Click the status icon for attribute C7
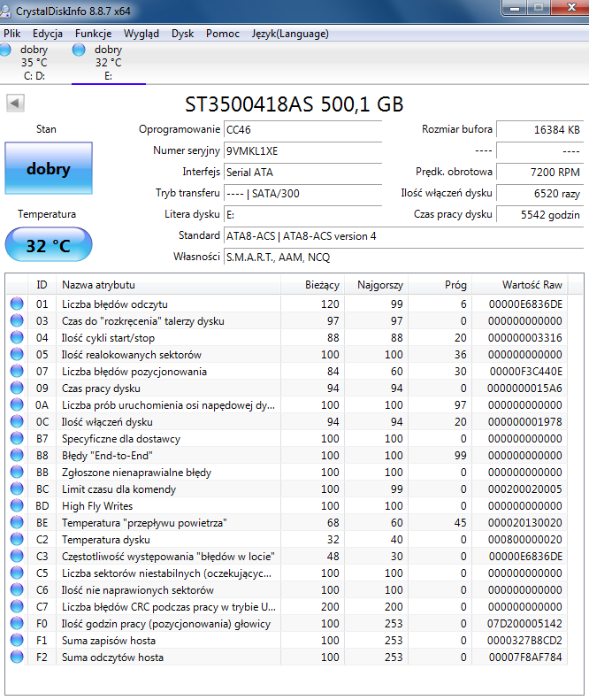 click(x=17, y=606)
